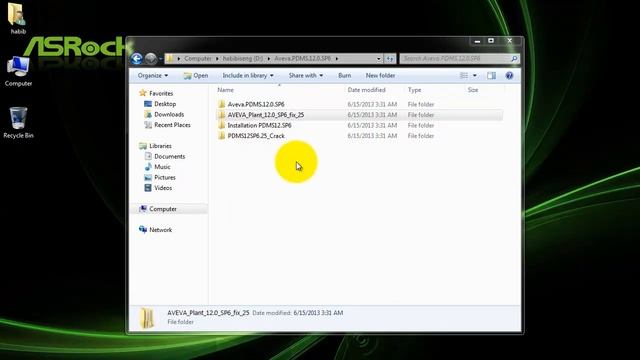Click the date cell of PDMS12SP6.25_Crack
This screenshot has height=360, width=640.
pos(372,136)
